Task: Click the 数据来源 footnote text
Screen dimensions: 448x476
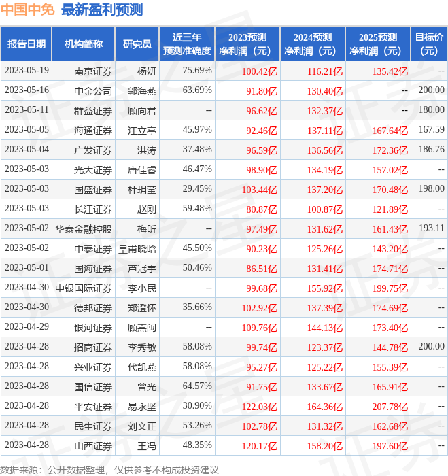Action: 109,470
